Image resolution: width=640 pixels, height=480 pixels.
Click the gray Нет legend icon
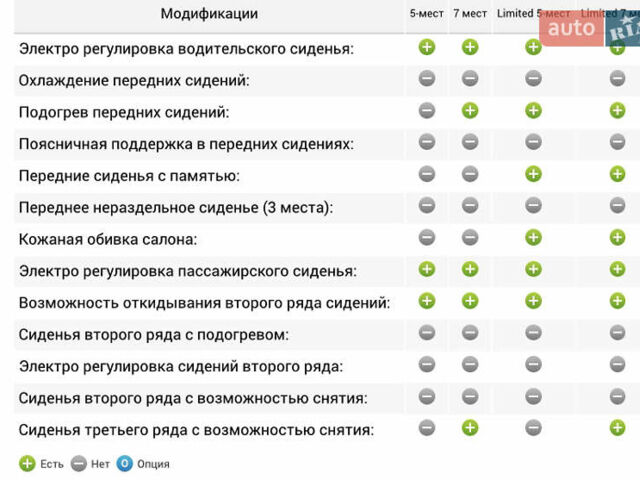click(78, 464)
